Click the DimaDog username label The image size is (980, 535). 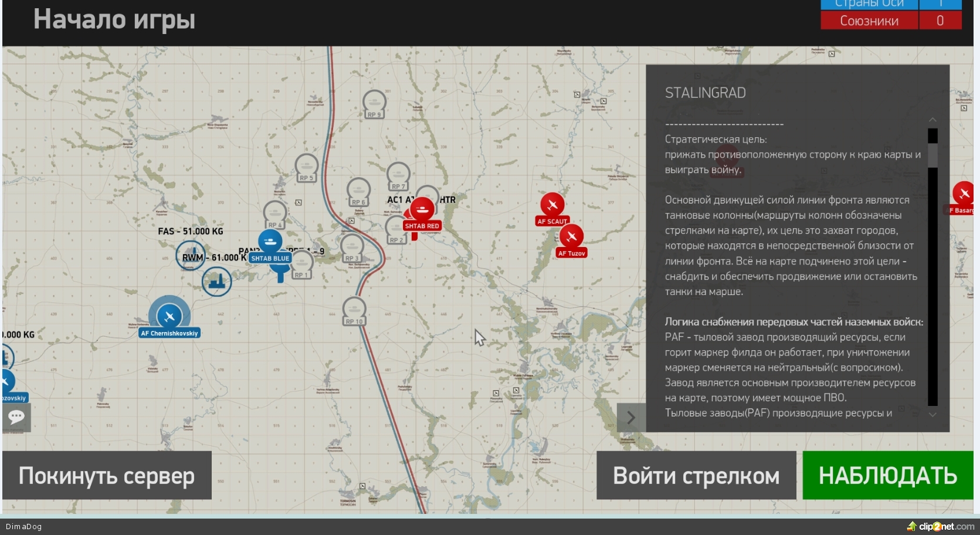coord(24,527)
